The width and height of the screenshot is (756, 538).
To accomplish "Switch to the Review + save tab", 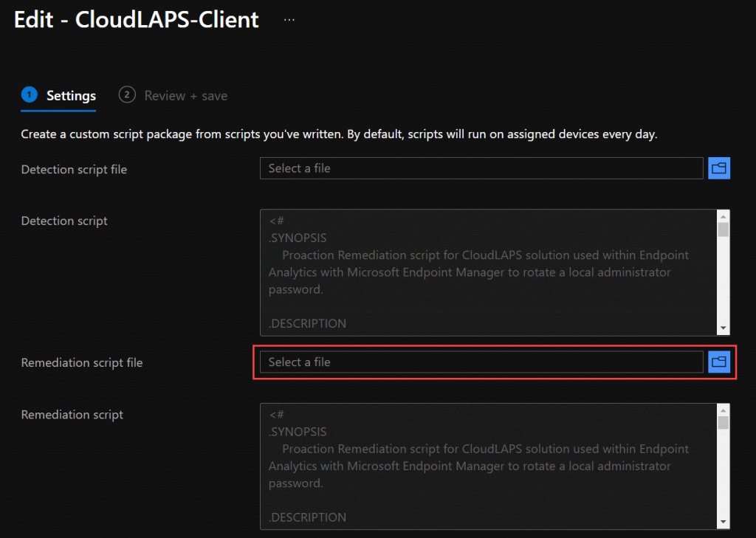I will [173, 95].
